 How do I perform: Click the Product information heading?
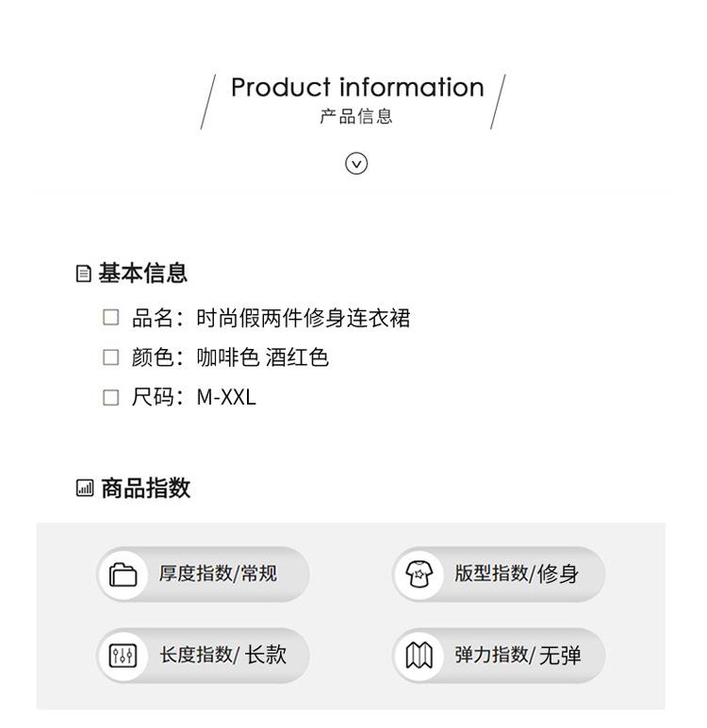coord(357,88)
